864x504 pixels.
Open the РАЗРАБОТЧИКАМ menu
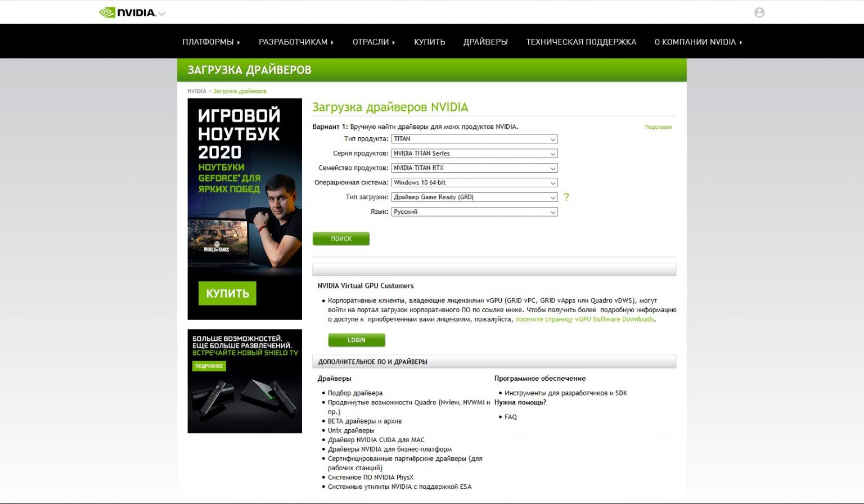pyautogui.click(x=296, y=42)
